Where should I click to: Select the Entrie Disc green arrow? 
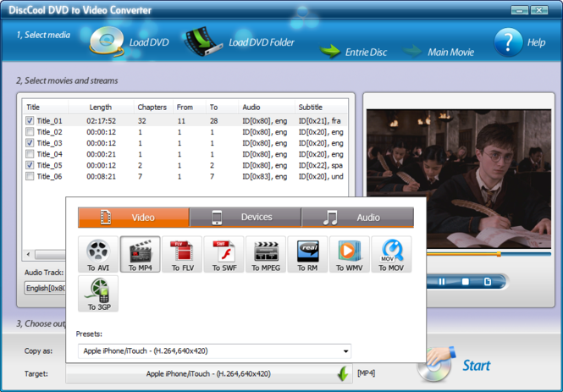pos(329,52)
